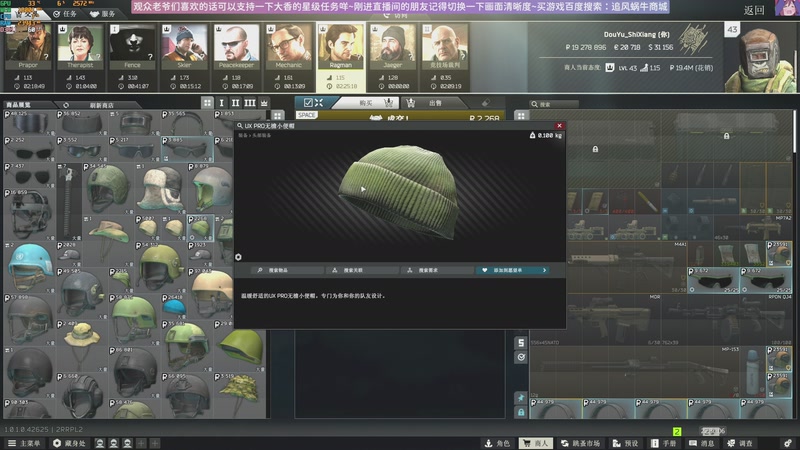Close the UX PRO beanie inspection window
This screenshot has width=800, height=450.
point(559,126)
